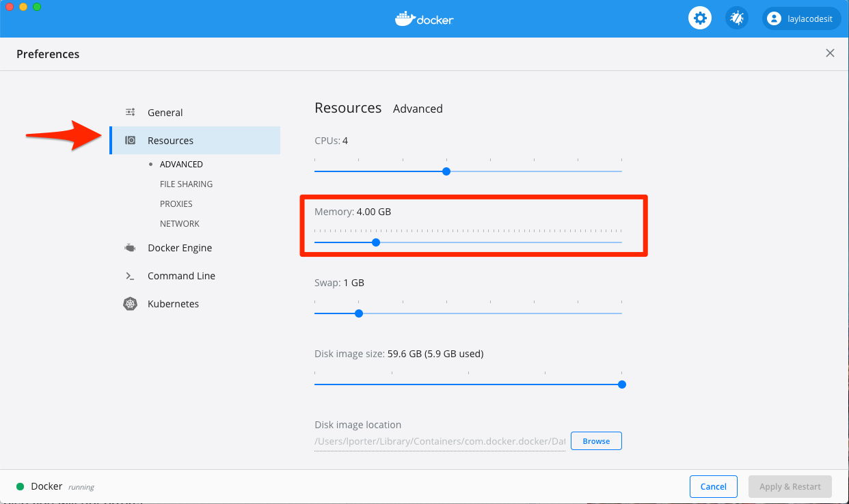
Task: Click the Memory slider handle
Action: click(376, 242)
